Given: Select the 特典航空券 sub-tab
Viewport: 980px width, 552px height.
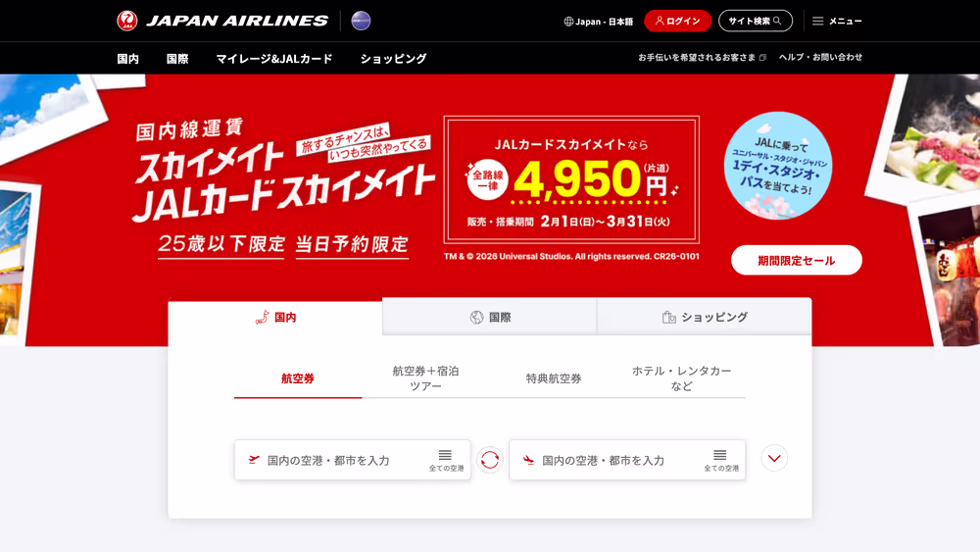Looking at the screenshot, I should point(554,378).
